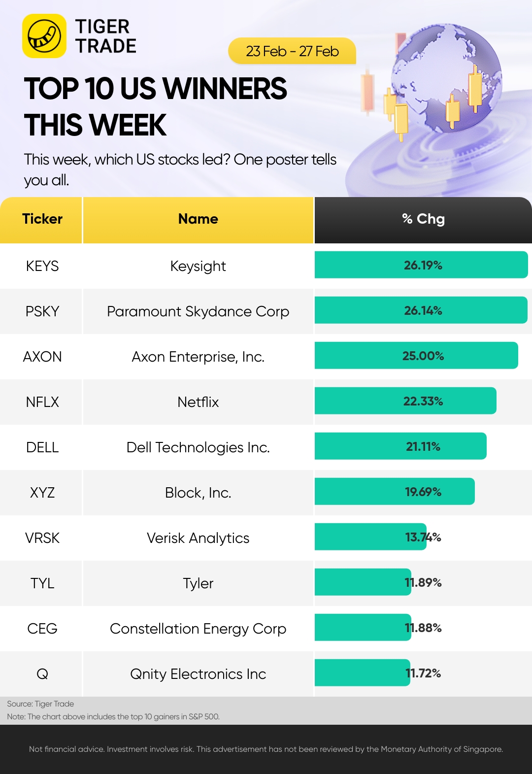This screenshot has width=532, height=774.
Task: Click Qnity Electronics Inc name
Action: 198,674
